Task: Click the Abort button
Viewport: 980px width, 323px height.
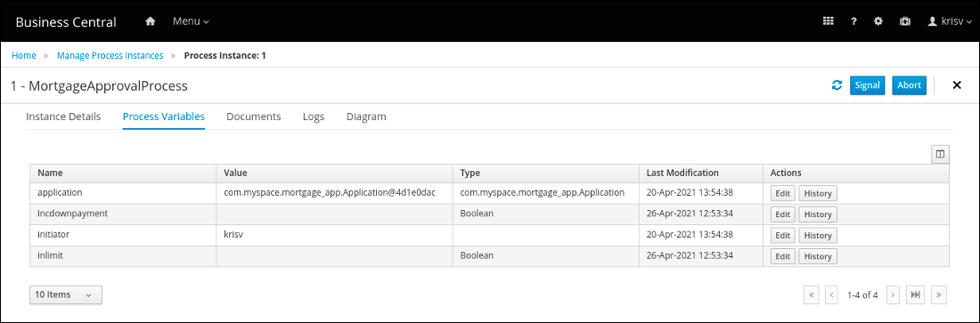Action: tap(909, 85)
